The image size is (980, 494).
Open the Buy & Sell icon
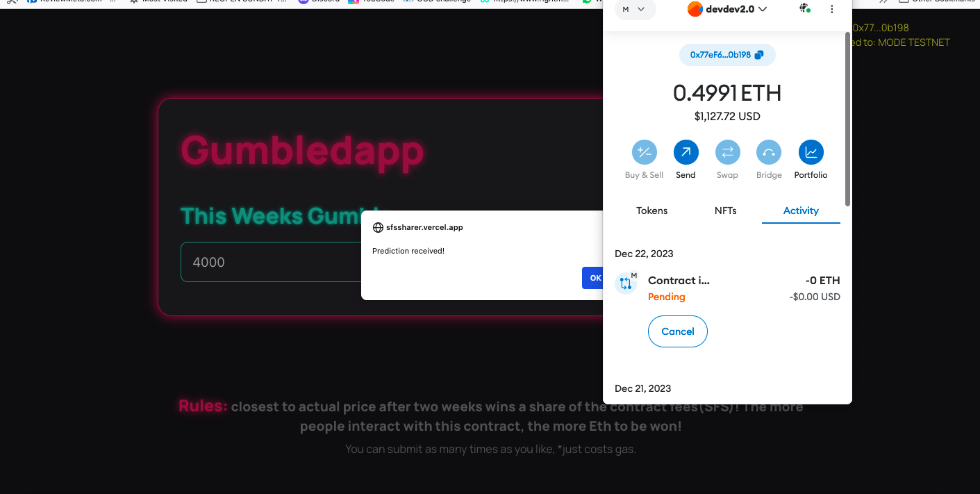click(x=644, y=152)
